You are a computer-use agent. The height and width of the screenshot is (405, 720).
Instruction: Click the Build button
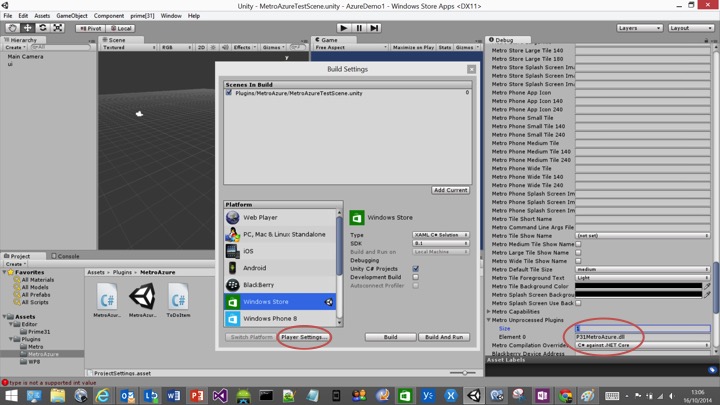pos(390,337)
